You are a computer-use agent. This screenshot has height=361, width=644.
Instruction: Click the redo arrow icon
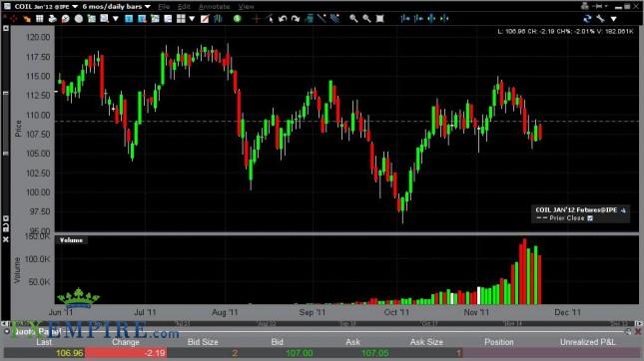coord(296,19)
